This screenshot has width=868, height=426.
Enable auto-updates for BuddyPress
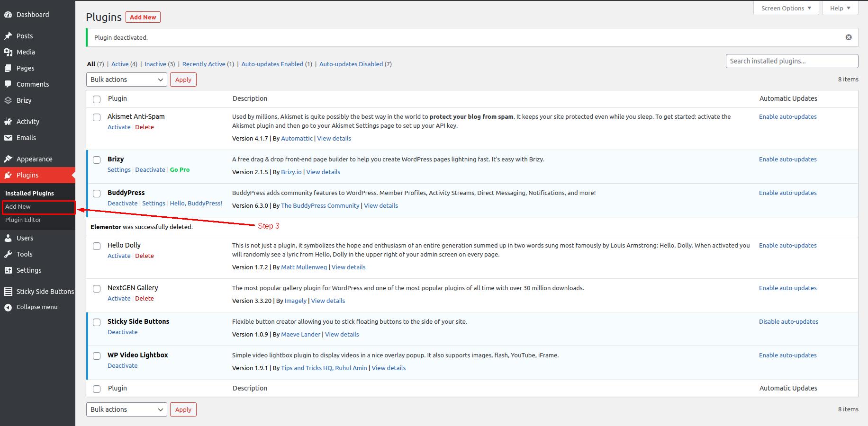[x=788, y=193]
